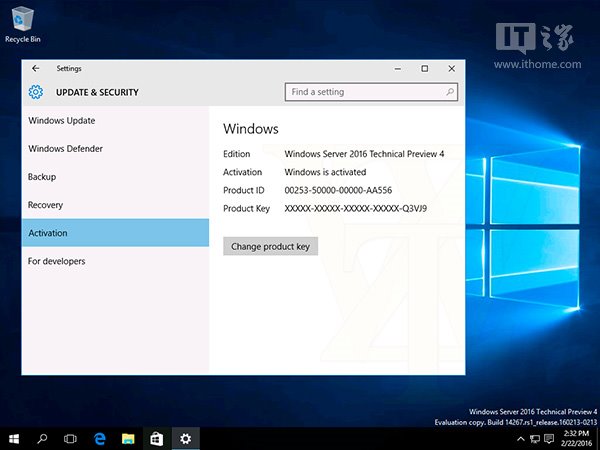This screenshot has width=600, height=450.
Task: Open File Explorer from the taskbar
Action: point(128,439)
